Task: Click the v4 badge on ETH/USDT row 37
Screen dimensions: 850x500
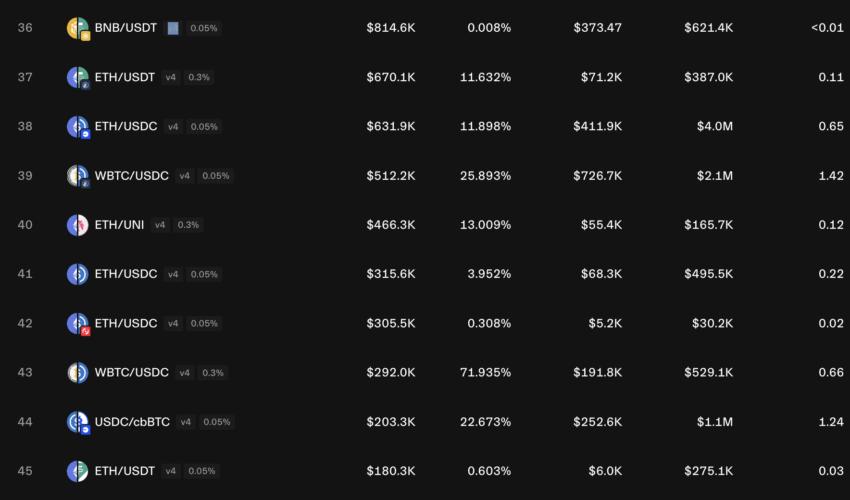Action: [x=171, y=78]
